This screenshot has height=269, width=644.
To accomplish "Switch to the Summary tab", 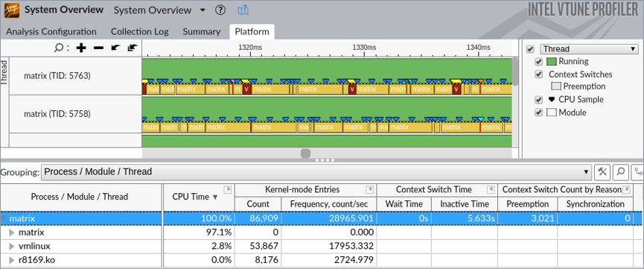I will [201, 32].
